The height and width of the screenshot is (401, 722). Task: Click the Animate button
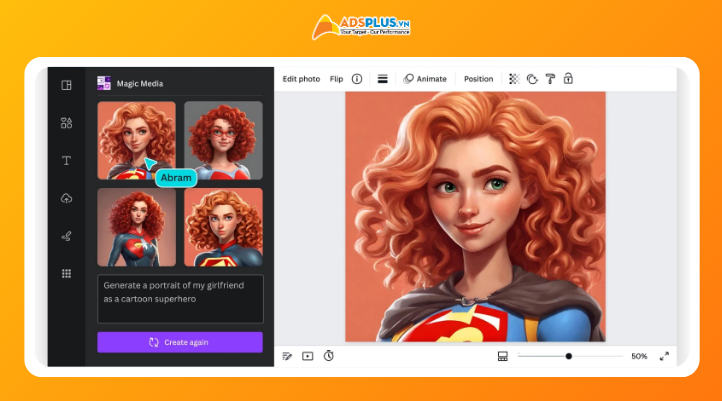425,79
